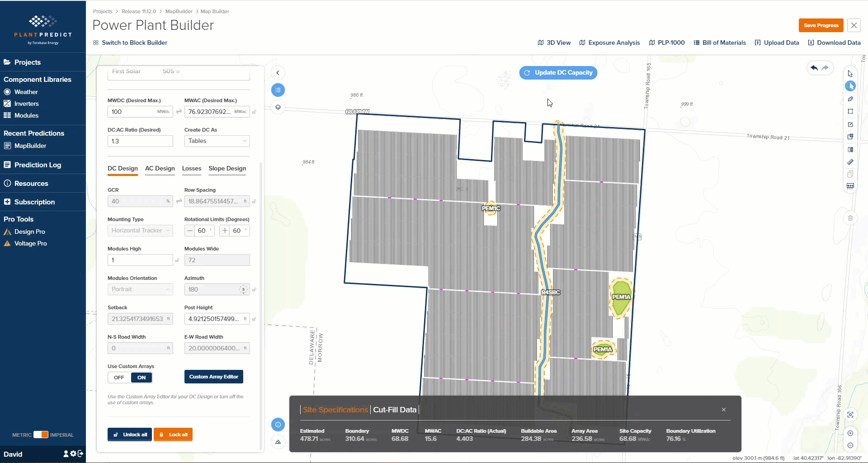Open Bill of Materials
Image resolution: width=868 pixels, height=463 pixels.
pyautogui.click(x=720, y=43)
